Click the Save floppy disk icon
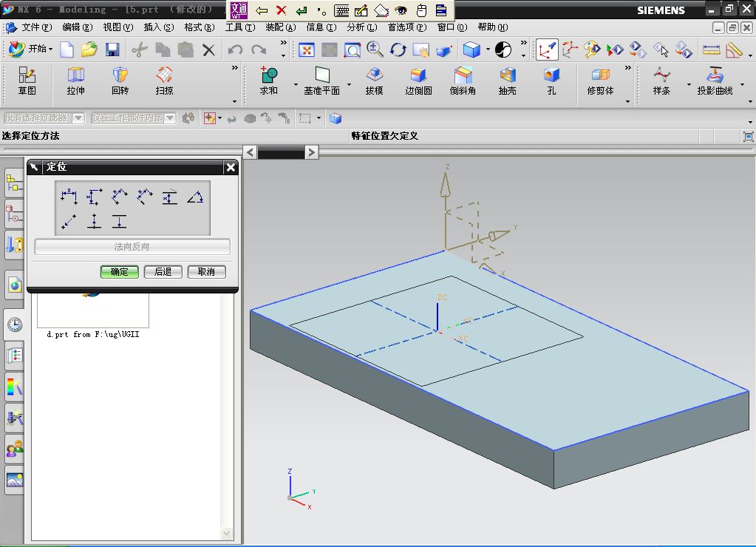756x547 pixels. pos(112,50)
